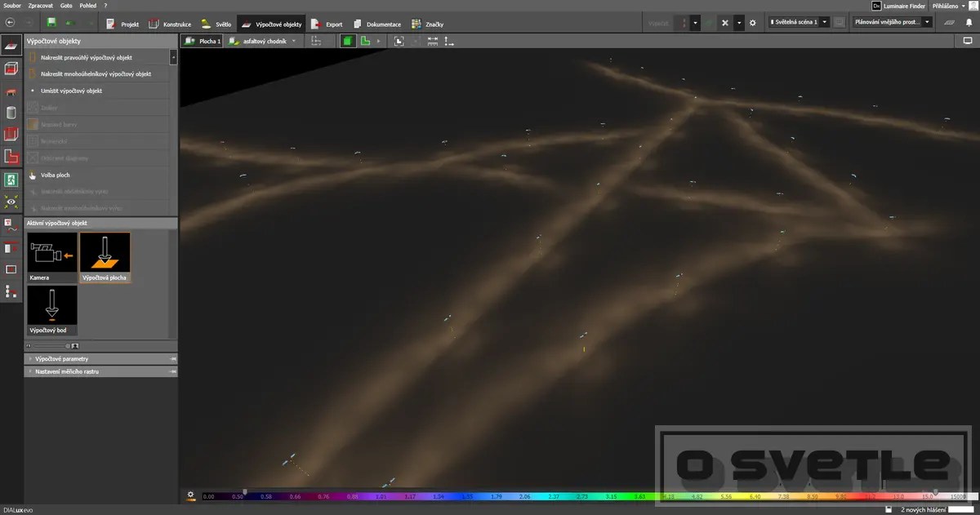Open false color scale settings gear
980x515 pixels.
pyautogui.click(x=191, y=495)
